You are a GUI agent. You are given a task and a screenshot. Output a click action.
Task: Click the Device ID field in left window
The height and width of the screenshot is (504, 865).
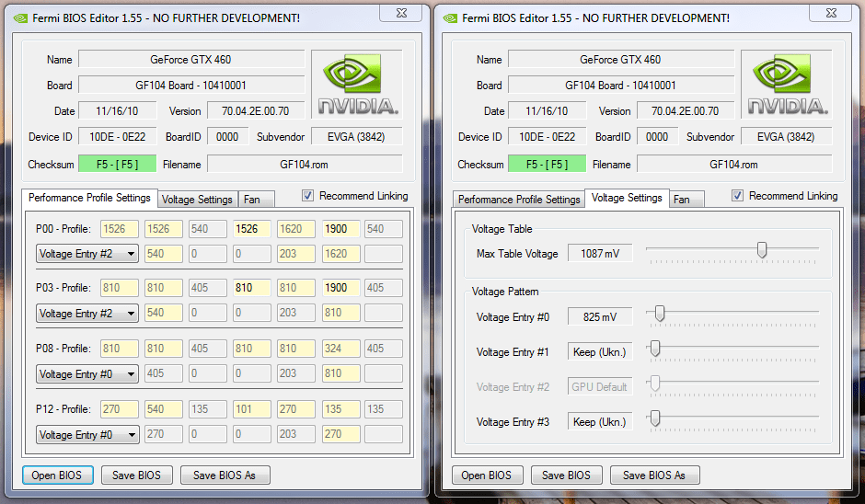(x=118, y=137)
